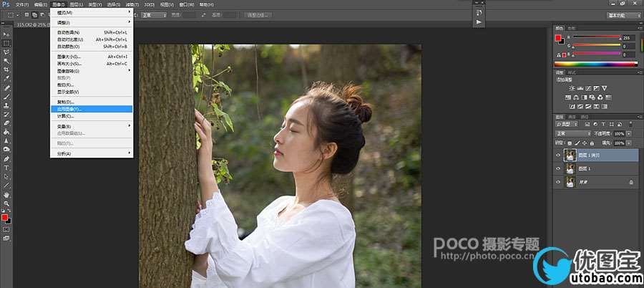The image size is (644, 288).
Task: Select the Magic Wand tool
Action: tap(6, 61)
